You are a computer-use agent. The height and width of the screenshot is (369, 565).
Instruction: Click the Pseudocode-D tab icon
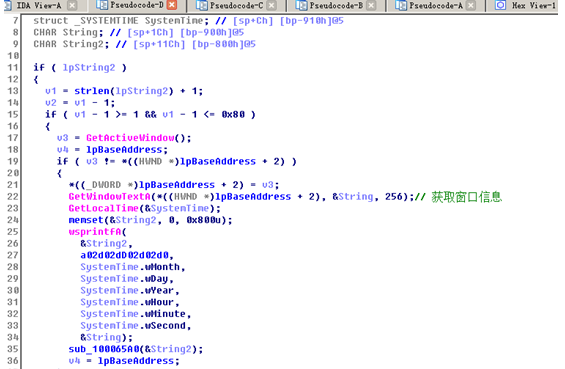[x=102, y=5]
